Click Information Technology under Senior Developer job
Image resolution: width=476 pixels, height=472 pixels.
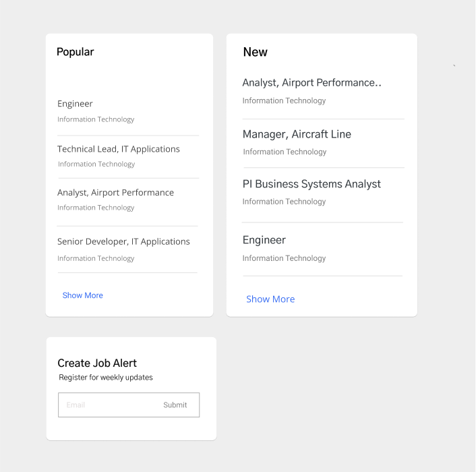click(96, 258)
